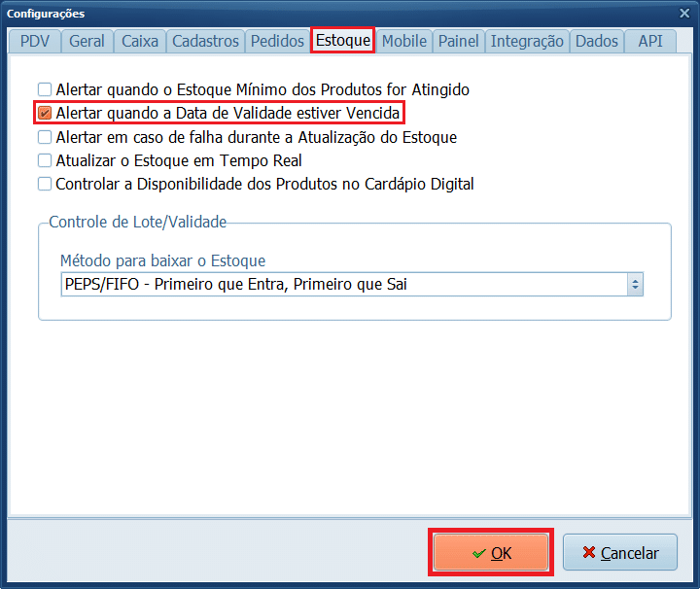Go to the Caixa tab
The image size is (700, 589).
tap(140, 41)
